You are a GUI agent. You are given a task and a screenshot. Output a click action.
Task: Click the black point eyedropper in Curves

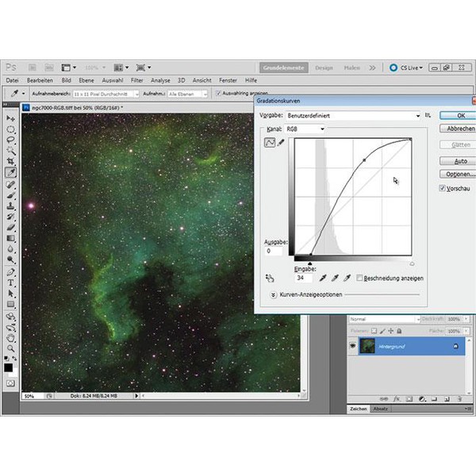(x=323, y=278)
